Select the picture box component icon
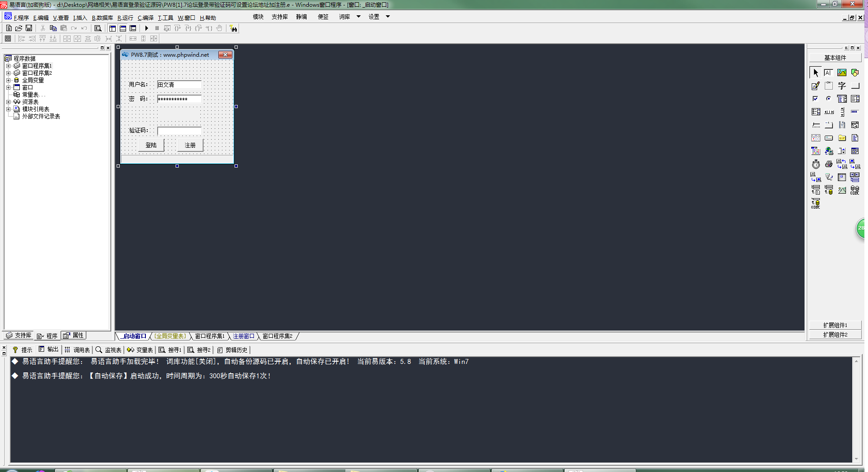Screen dimensions: 868x472 (x=841, y=73)
